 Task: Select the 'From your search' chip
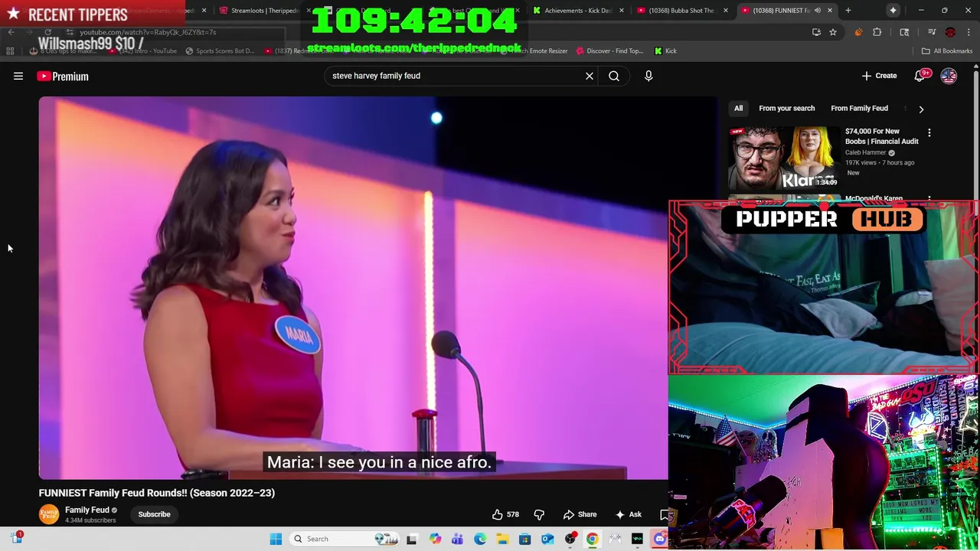pyautogui.click(x=786, y=108)
